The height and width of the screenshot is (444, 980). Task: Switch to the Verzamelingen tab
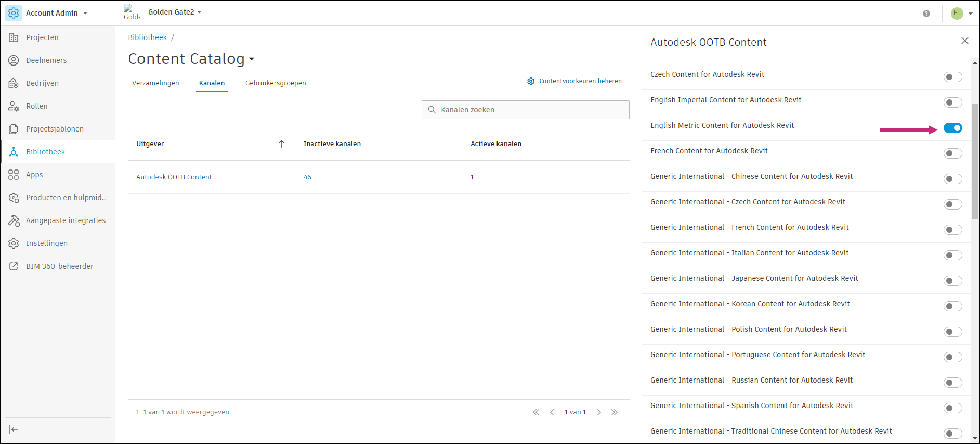[155, 83]
